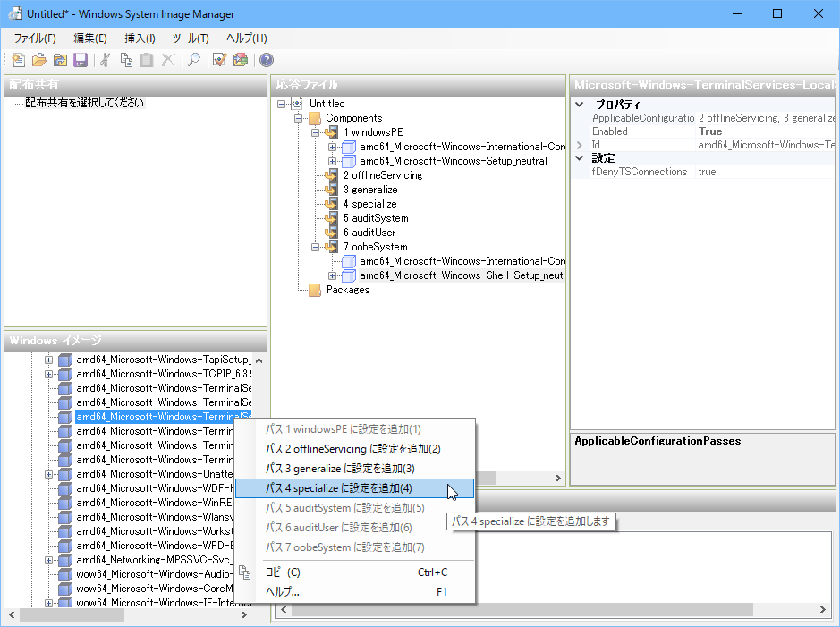Click right arrow of messages pane scrollbar
This screenshot has height=627, width=840.
coord(823,610)
